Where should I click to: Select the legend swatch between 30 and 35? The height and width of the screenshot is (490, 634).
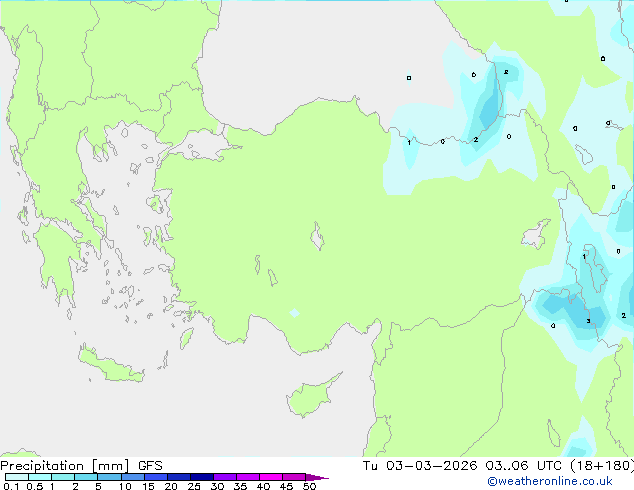224,477
